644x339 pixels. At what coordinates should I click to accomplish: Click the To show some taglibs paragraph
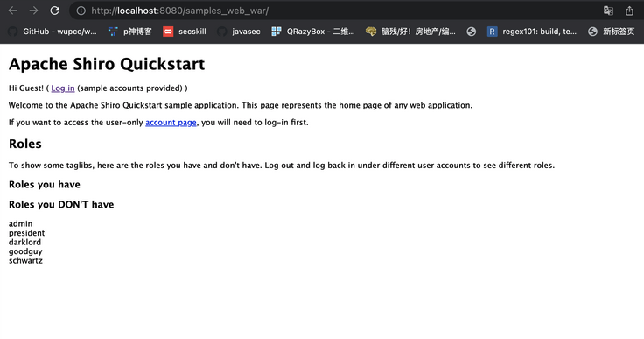(282, 166)
